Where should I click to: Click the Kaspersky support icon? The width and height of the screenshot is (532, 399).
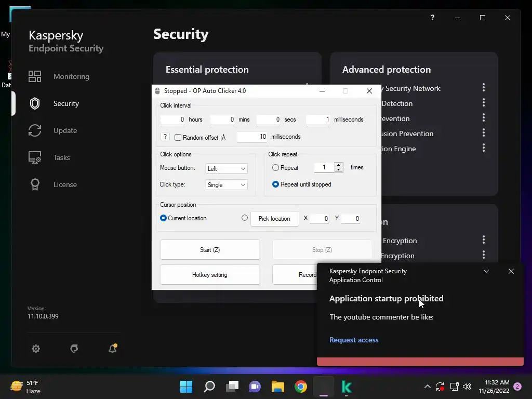coord(74,349)
